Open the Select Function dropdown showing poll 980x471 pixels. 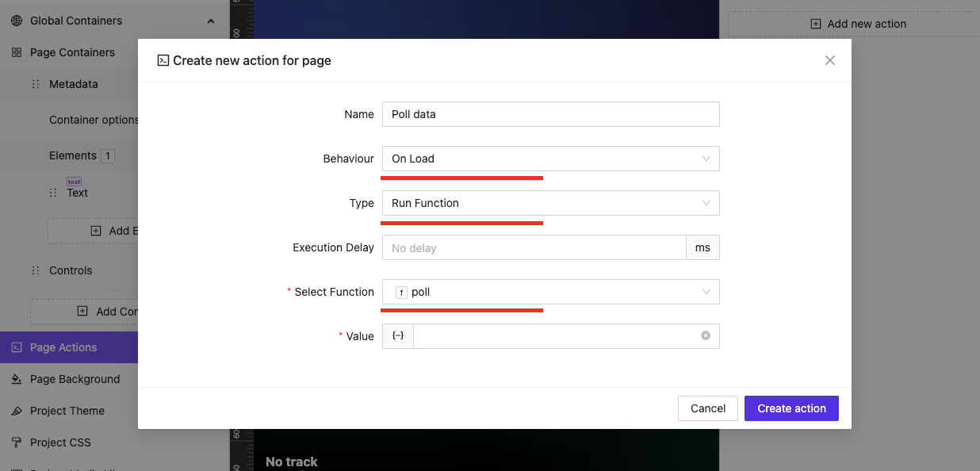point(550,292)
